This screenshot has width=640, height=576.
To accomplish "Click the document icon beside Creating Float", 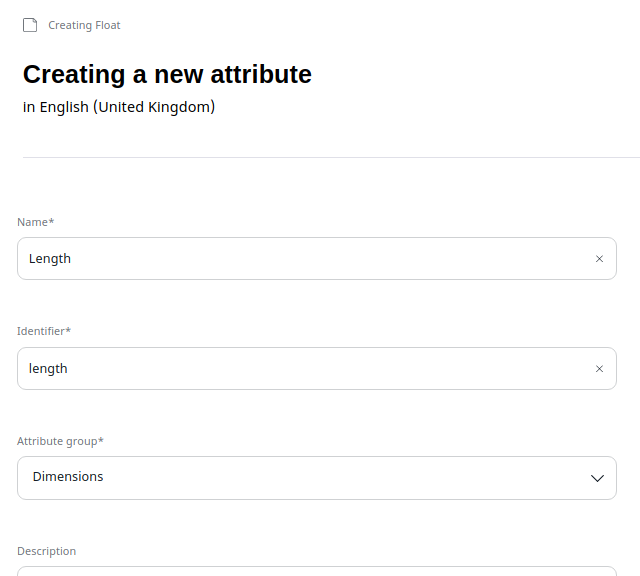I will pos(30,25).
